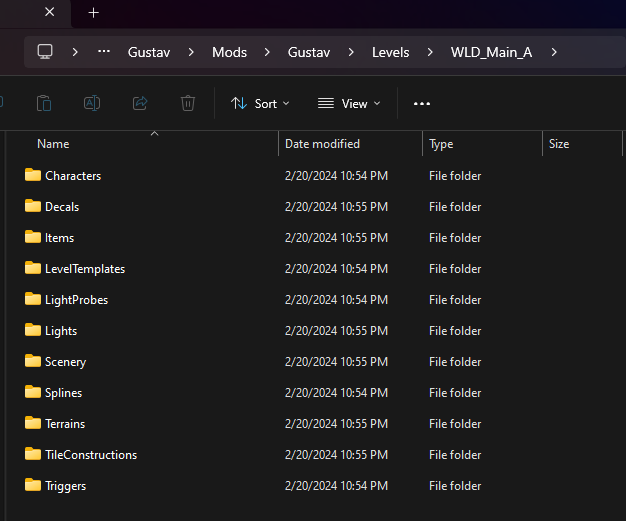Click the Share toolbar icon
626x521 pixels.
coord(140,103)
